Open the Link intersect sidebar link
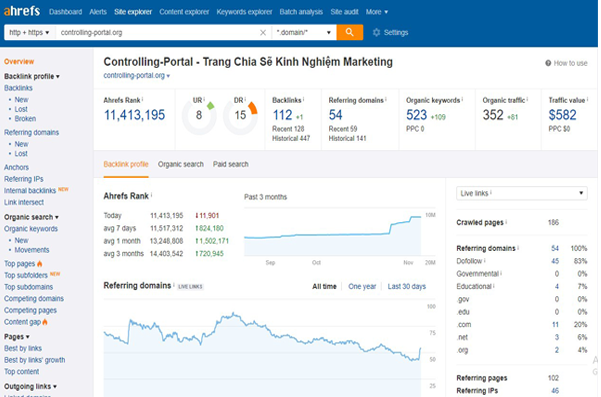Image resolution: width=601 pixels, height=397 pixels. pos(24,202)
